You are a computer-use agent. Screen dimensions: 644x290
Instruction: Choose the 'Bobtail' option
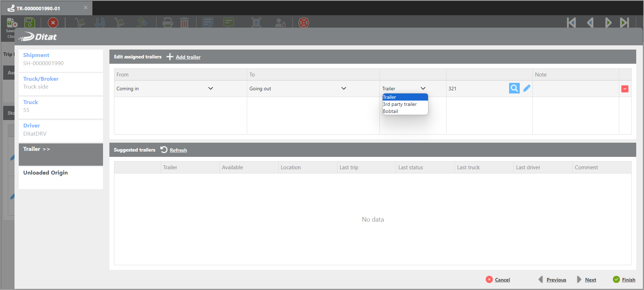tap(391, 111)
